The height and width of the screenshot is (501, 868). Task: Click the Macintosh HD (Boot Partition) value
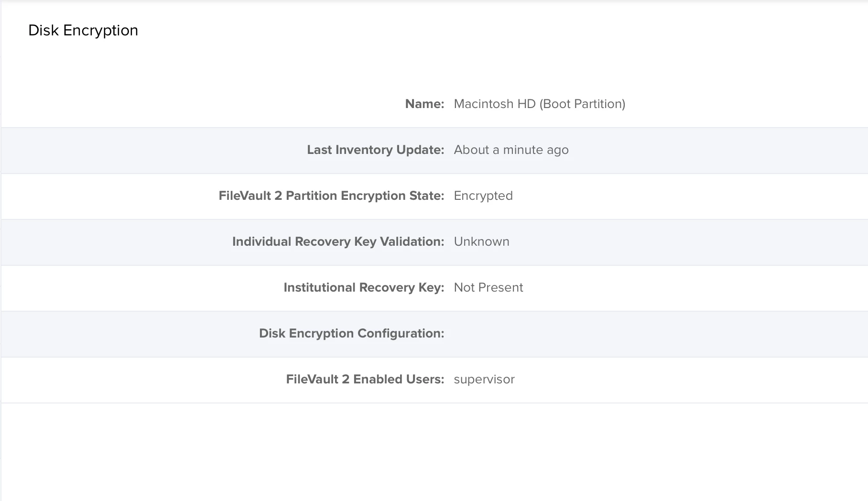tap(540, 104)
